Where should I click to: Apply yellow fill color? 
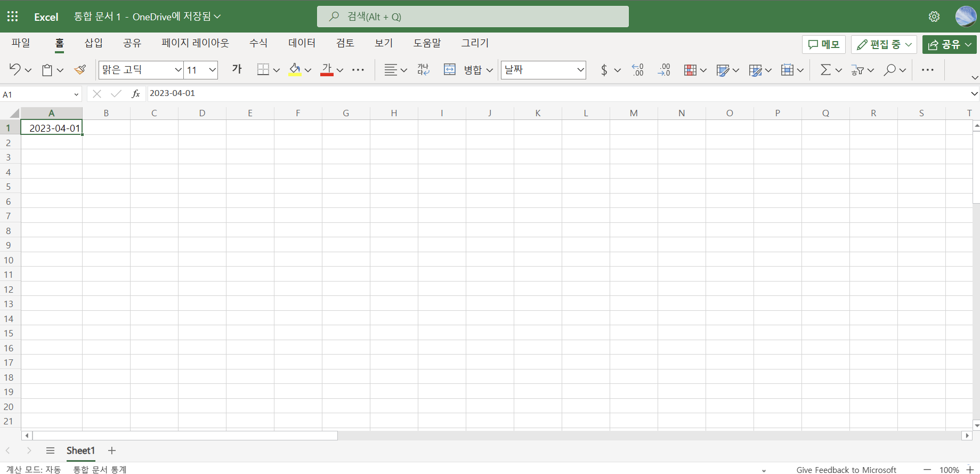295,70
